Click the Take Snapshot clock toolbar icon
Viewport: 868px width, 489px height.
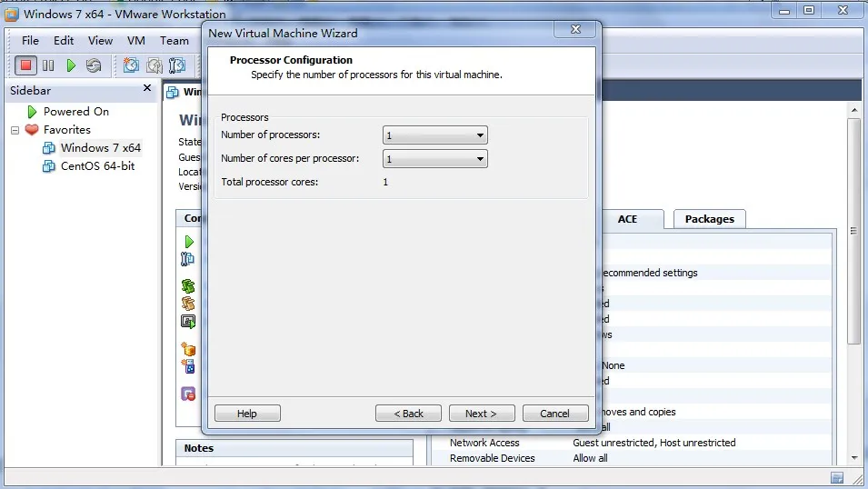131,65
